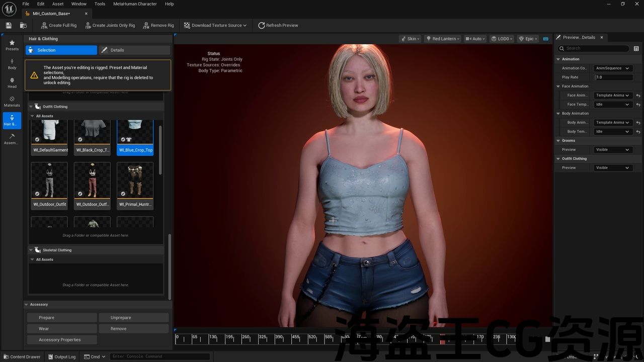This screenshot has height=362, width=644.
Task: Toggle checkmark on WI_DefaultGarment thumbnail
Action: pyautogui.click(x=37, y=139)
